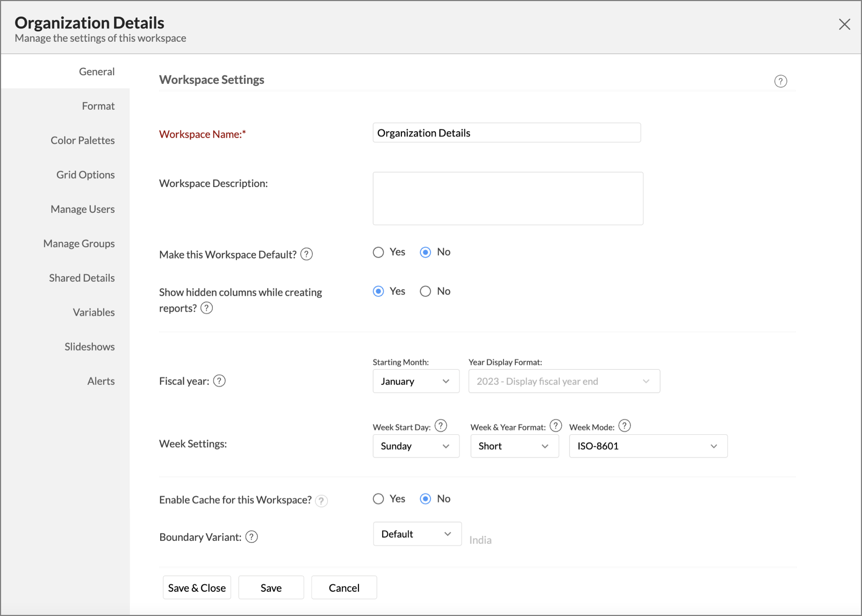This screenshot has width=862, height=616.
Task: Open Fiscal year help tooltip icon
Action: pos(219,381)
